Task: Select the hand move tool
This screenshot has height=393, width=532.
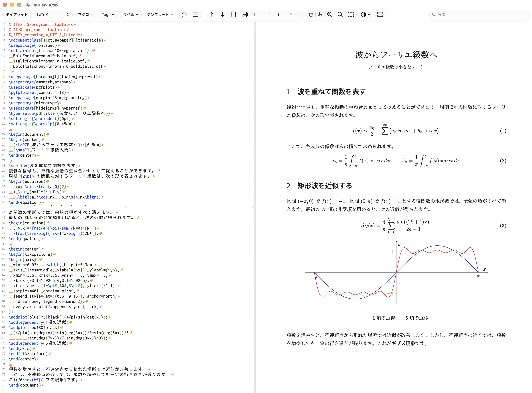Action: coord(311,14)
